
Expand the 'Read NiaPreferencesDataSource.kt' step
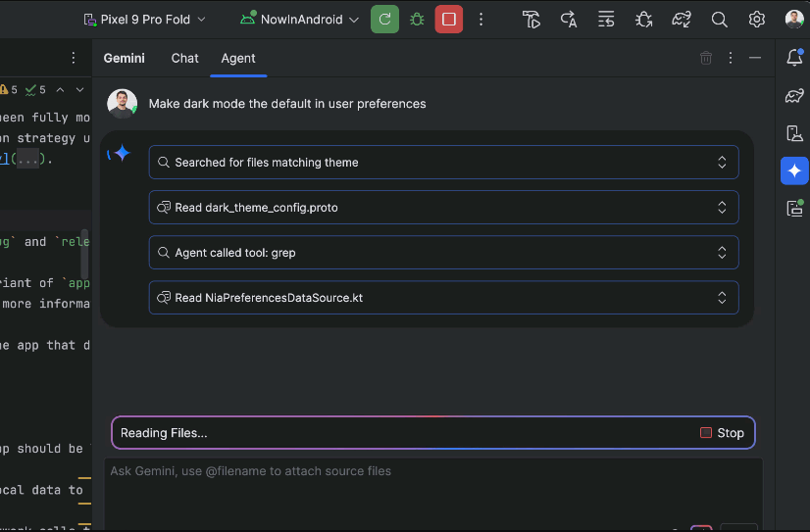443,298
